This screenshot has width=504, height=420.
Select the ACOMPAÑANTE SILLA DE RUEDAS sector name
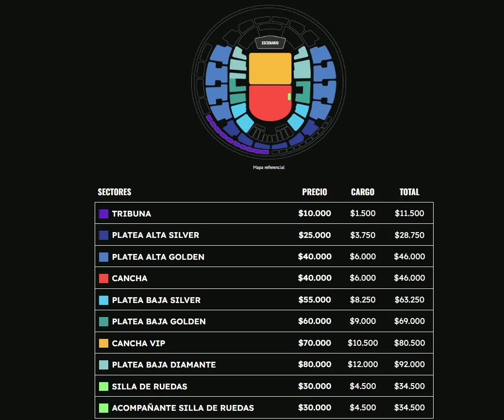click(x=183, y=408)
